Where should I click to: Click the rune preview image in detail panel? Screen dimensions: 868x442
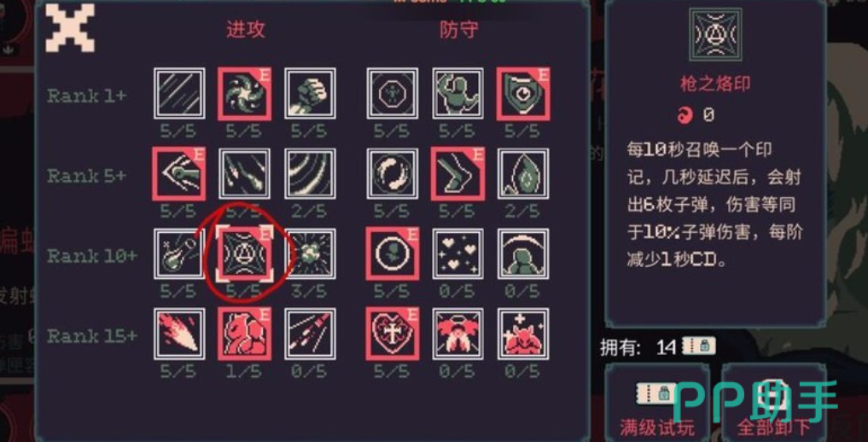(714, 35)
